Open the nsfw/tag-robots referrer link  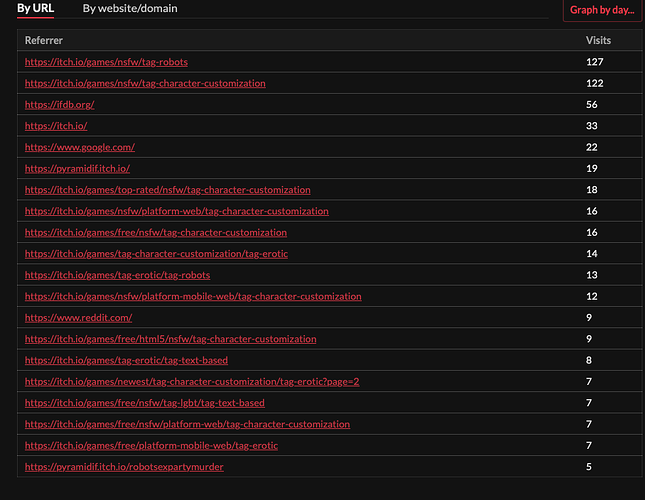tap(106, 62)
